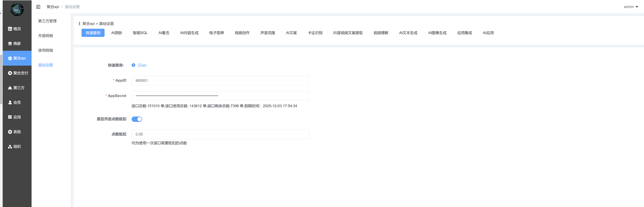Select the 云api radio button
Screen dimensions: 644x207
133,65
